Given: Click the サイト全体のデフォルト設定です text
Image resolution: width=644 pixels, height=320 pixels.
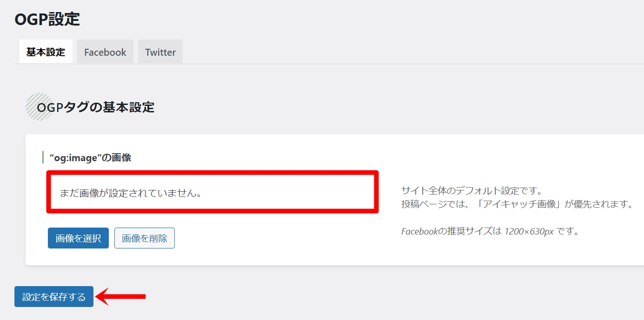Looking at the screenshot, I should point(472,190).
